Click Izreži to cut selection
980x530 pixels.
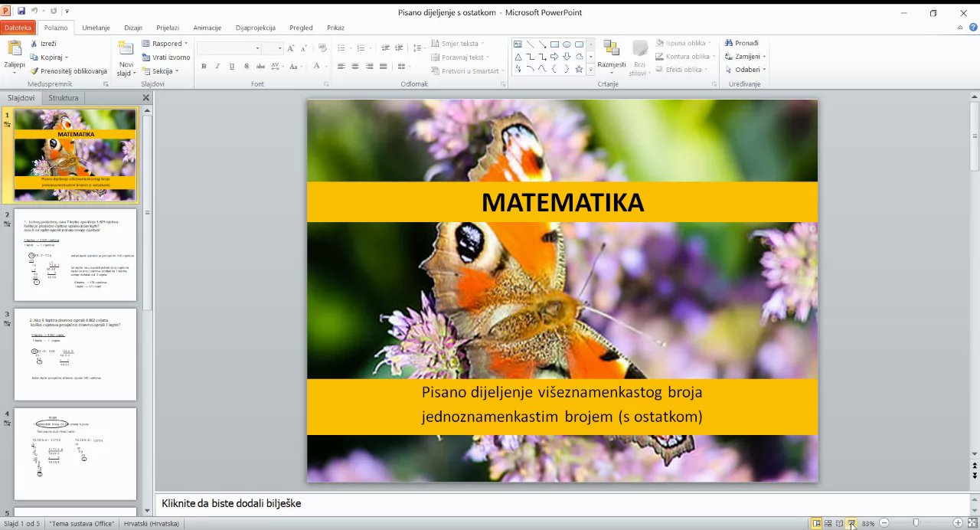point(43,44)
